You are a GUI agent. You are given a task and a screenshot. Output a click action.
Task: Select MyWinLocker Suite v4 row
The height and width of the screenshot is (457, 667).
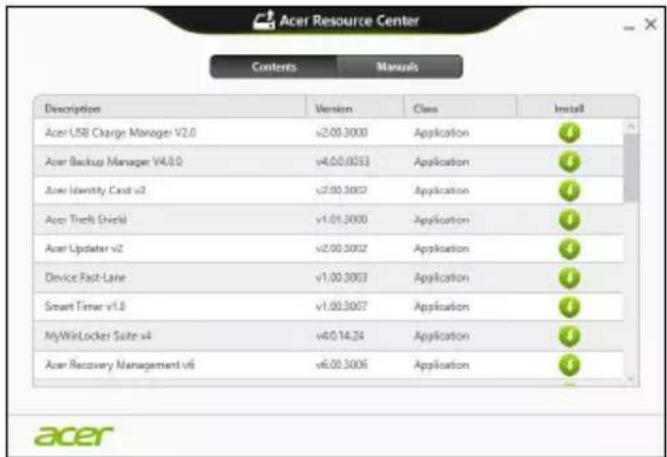329,336
